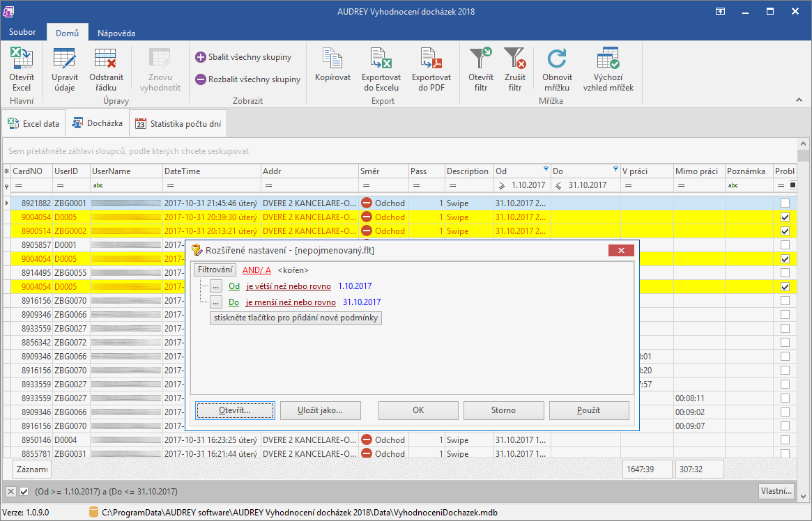812x521 pixels.
Task: Expand all groups with Rozbalit všechny skupiny
Action: pos(247,79)
